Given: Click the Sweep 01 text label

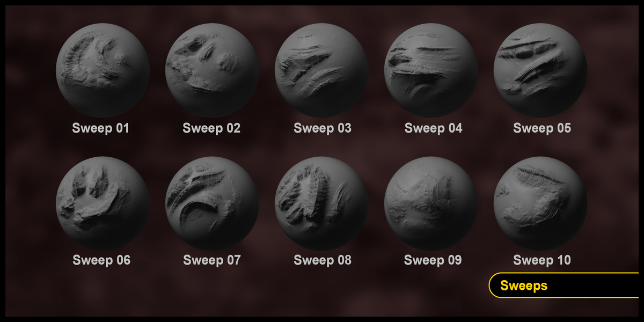Looking at the screenshot, I should [x=101, y=129].
